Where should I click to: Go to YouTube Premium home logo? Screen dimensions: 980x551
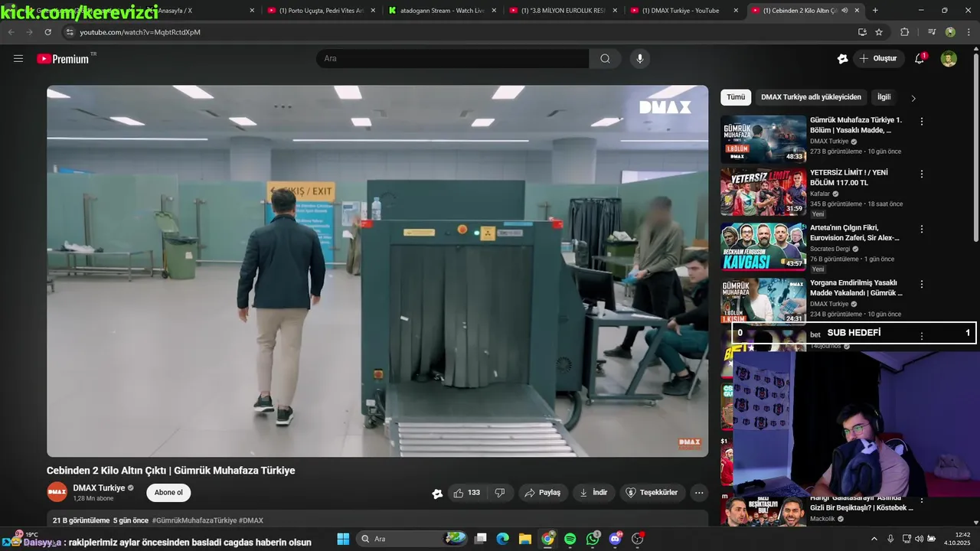[63, 59]
